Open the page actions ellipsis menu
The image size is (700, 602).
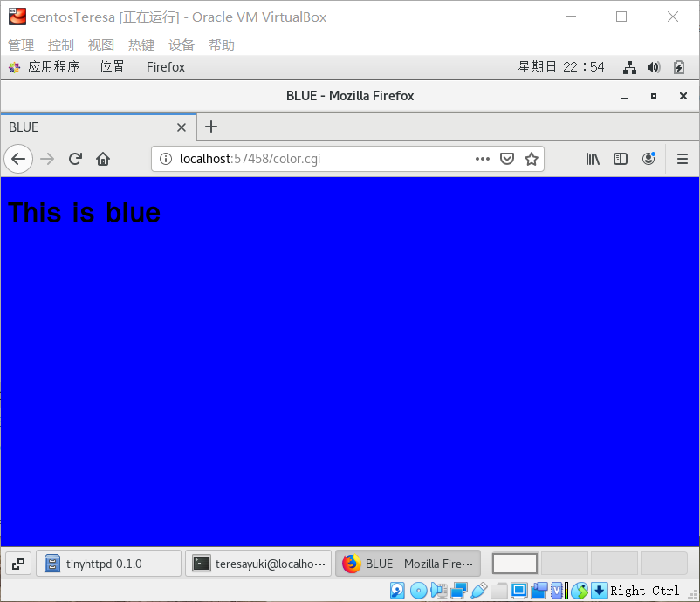(x=483, y=159)
